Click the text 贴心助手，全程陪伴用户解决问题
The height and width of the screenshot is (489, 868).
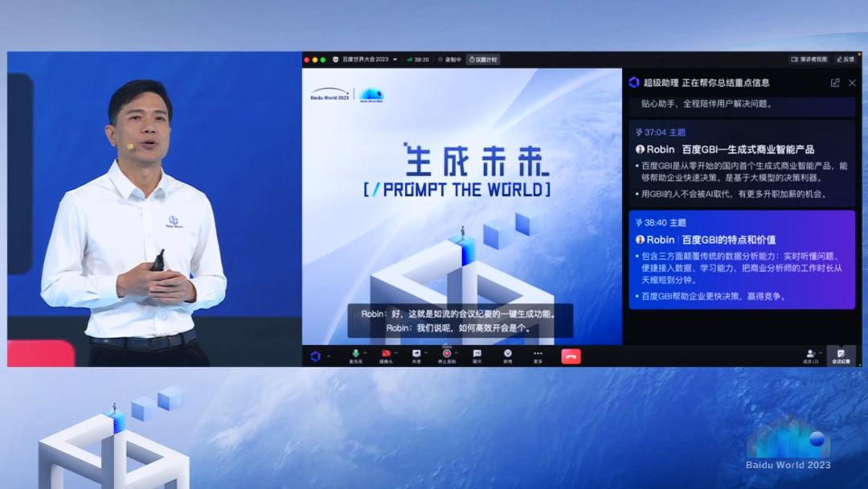707,104
